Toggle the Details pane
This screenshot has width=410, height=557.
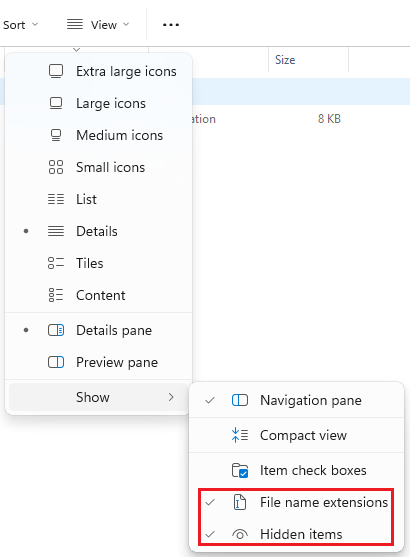pos(99,330)
